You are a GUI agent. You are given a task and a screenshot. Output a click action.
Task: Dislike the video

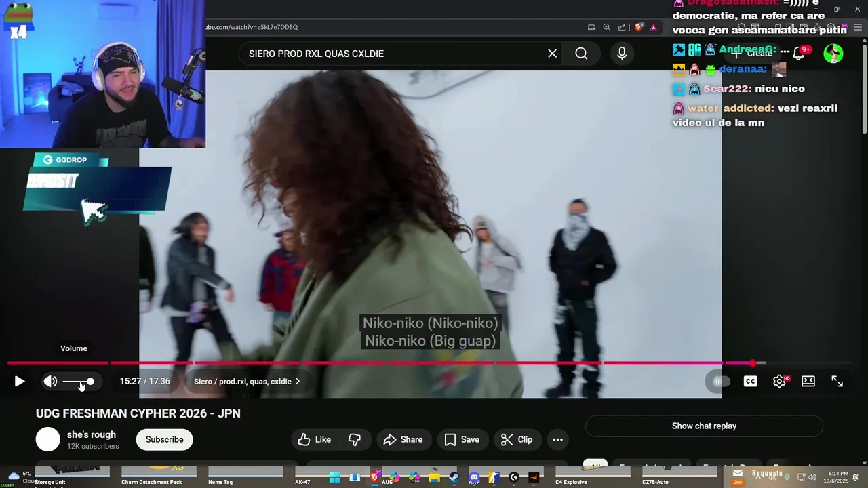(355, 440)
